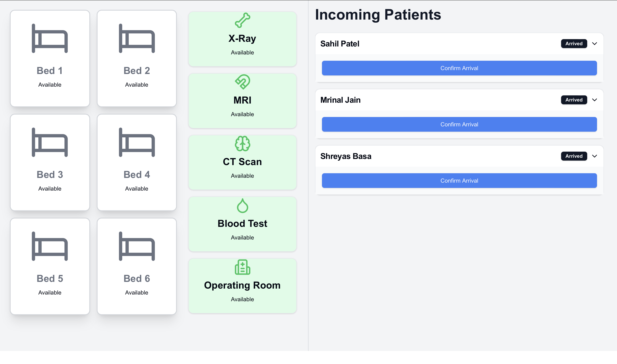
Task: Click the MRI magnet icon
Action: point(242,82)
